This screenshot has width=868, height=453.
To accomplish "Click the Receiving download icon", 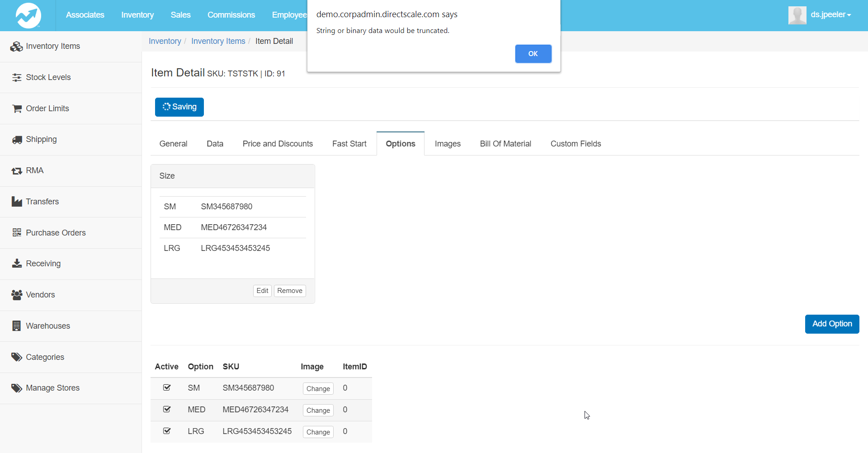I will [x=17, y=264].
